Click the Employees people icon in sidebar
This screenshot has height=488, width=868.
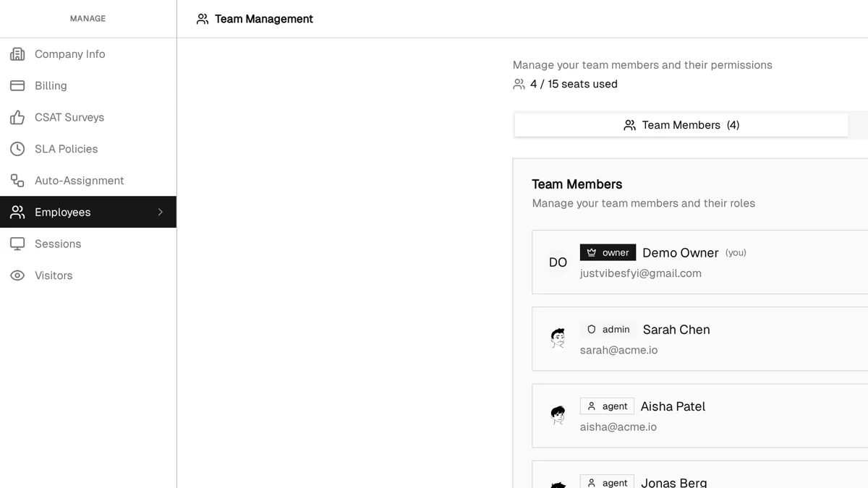[17, 212]
